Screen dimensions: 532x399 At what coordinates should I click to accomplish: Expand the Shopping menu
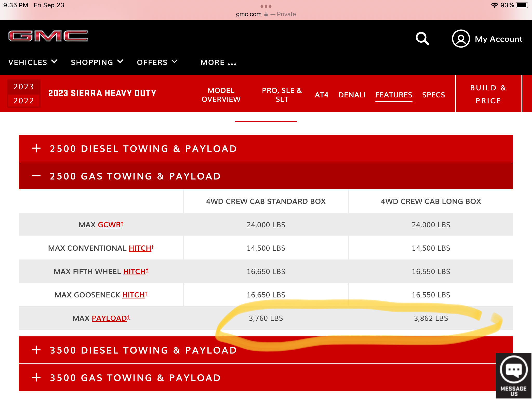click(97, 62)
